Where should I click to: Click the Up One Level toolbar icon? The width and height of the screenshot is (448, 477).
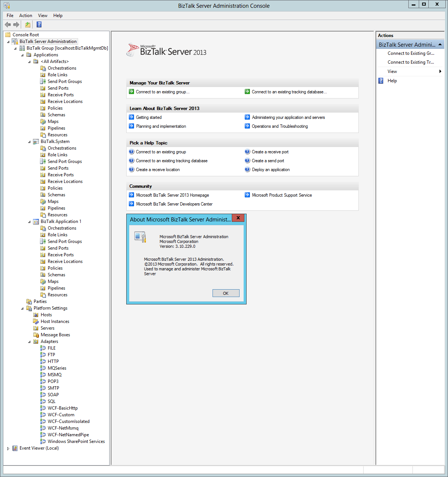tap(27, 24)
